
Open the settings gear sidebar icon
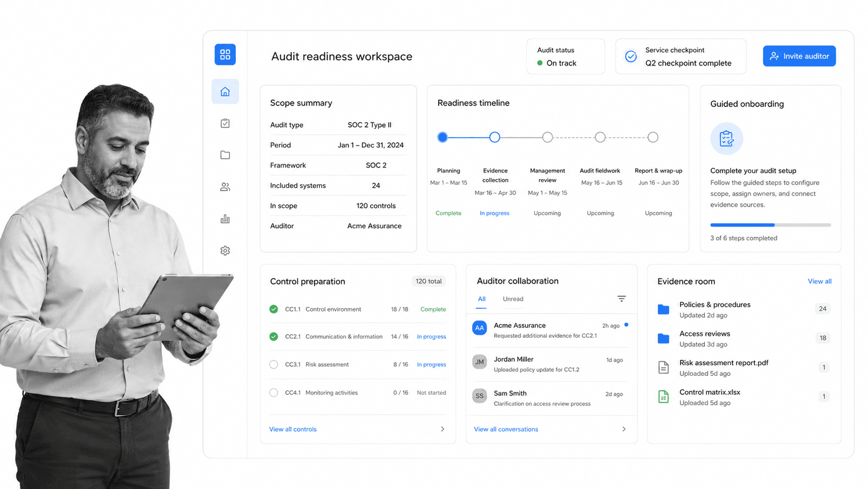(225, 250)
